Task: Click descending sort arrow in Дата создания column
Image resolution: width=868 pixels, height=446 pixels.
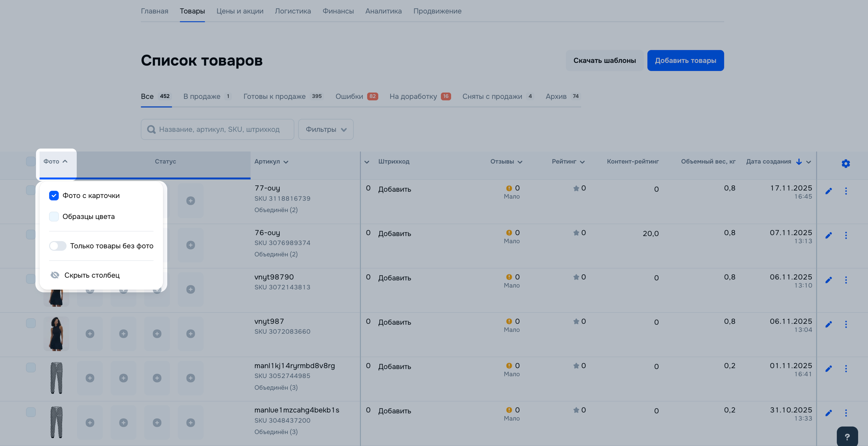Action: tap(799, 162)
